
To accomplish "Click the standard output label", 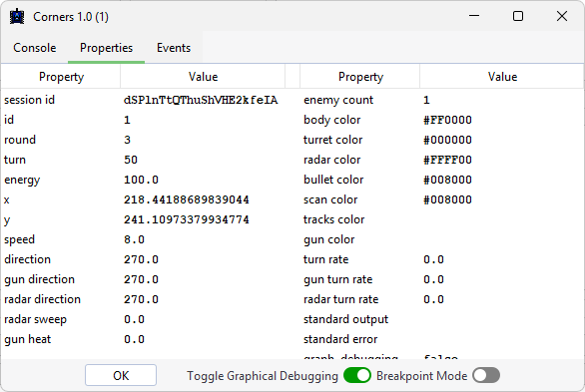I will (x=345, y=319).
